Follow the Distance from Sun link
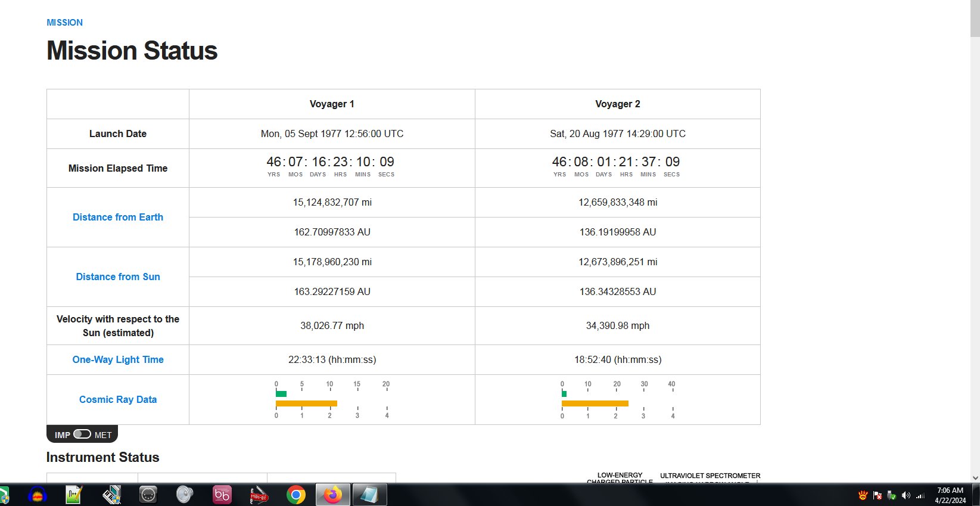The height and width of the screenshot is (506, 980). 118,277
